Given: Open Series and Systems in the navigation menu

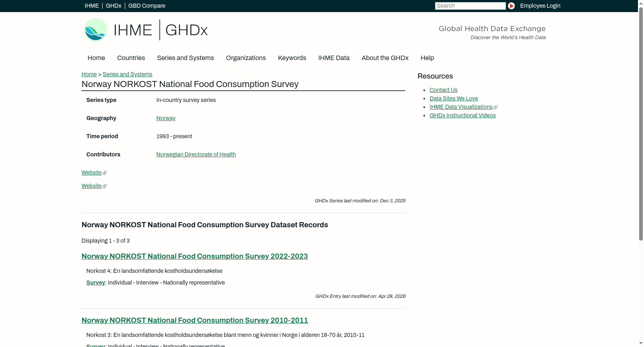Looking at the screenshot, I should [186, 58].
